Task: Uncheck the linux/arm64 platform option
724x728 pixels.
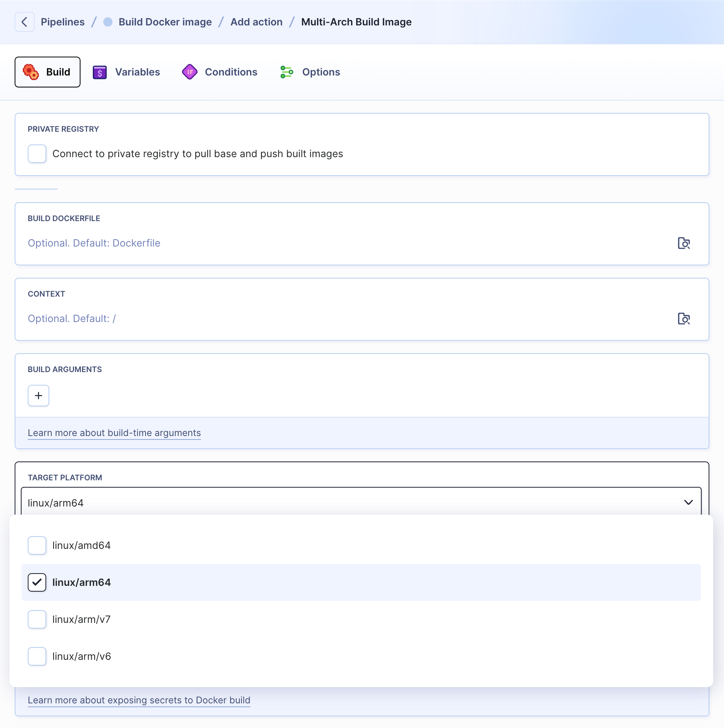Action: click(x=37, y=582)
